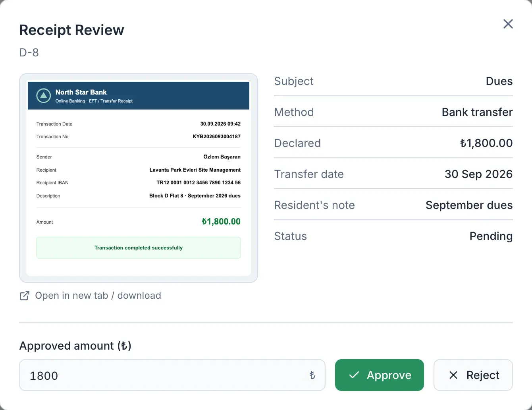Open receipt in new tab / download
The height and width of the screenshot is (410, 532).
91,296
